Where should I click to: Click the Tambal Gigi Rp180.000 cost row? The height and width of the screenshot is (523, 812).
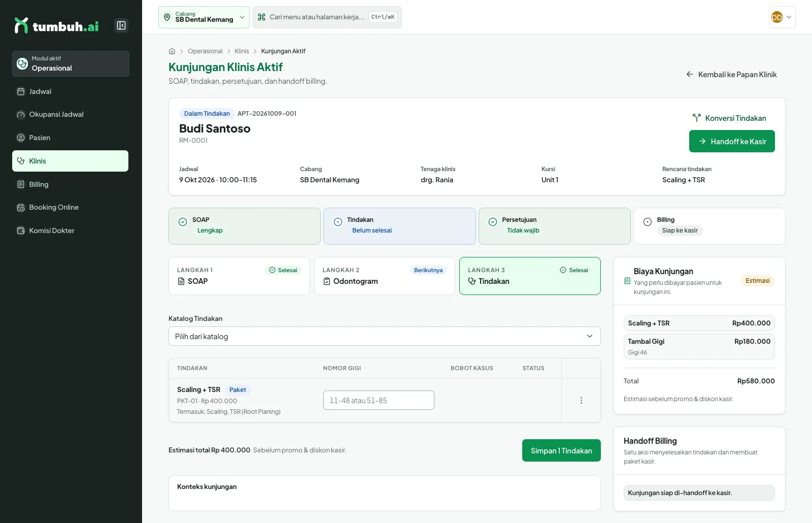699,346
